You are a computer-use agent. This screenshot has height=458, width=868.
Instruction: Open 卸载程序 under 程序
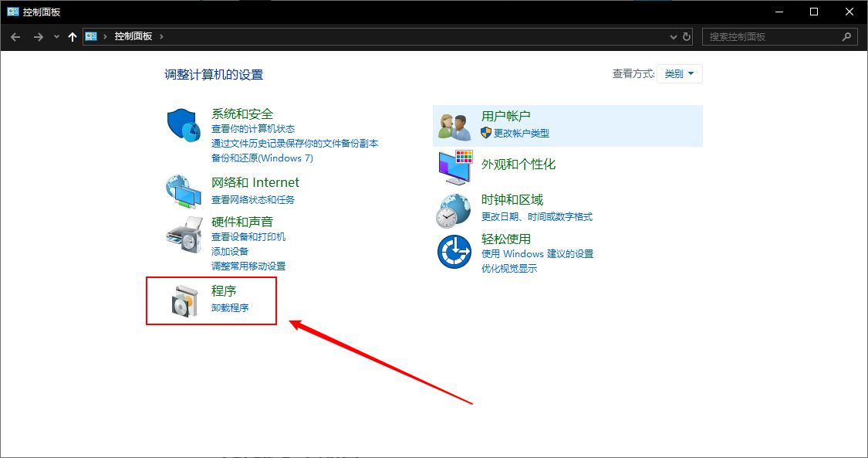coord(230,307)
